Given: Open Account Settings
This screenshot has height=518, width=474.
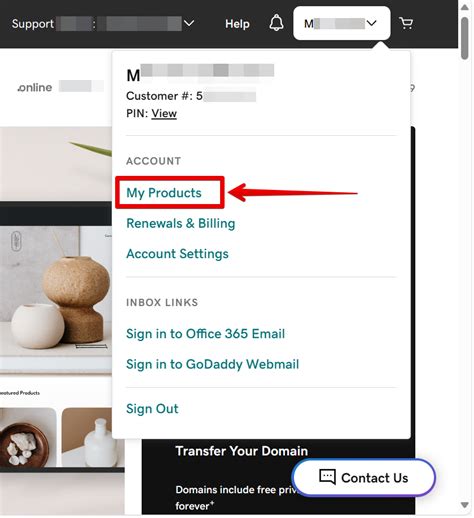Looking at the screenshot, I should click(177, 254).
